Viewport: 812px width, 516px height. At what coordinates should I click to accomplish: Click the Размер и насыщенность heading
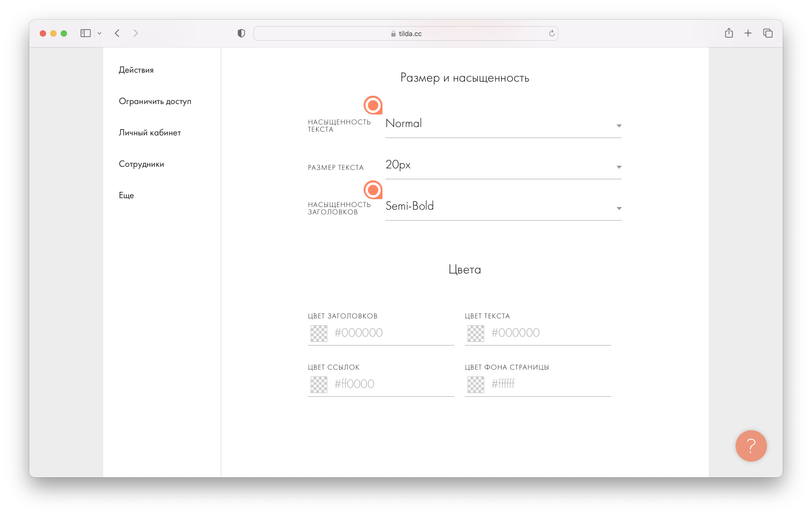coord(465,78)
